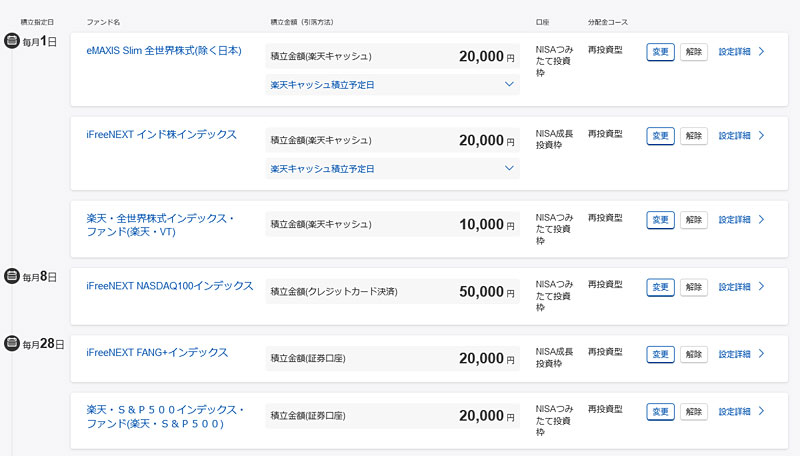Click 積立金額(クレジットカード決済) label for NASDAQ100
The width and height of the screenshot is (800, 456).
(334, 292)
